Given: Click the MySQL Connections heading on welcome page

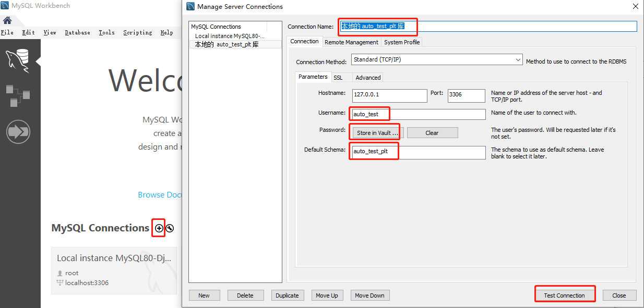Looking at the screenshot, I should coord(100,228).
